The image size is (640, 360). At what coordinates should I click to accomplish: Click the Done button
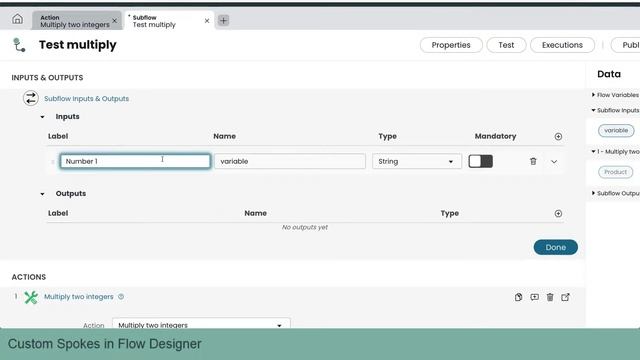tap(556, 247)
